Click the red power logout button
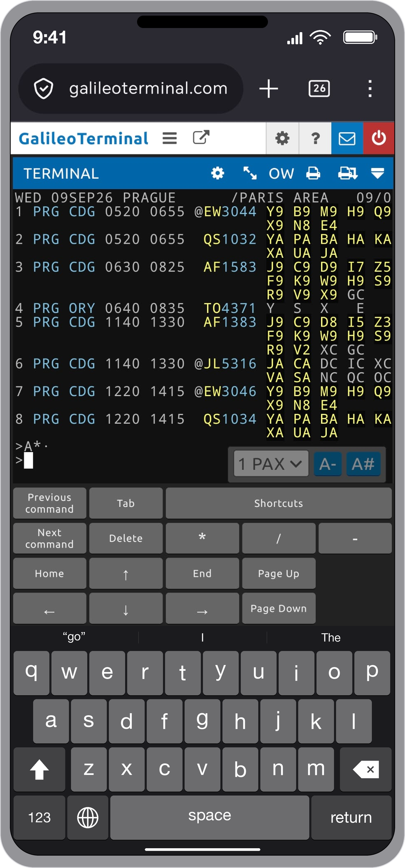Screen dimensions: 405x868 [x=379, y=138]
